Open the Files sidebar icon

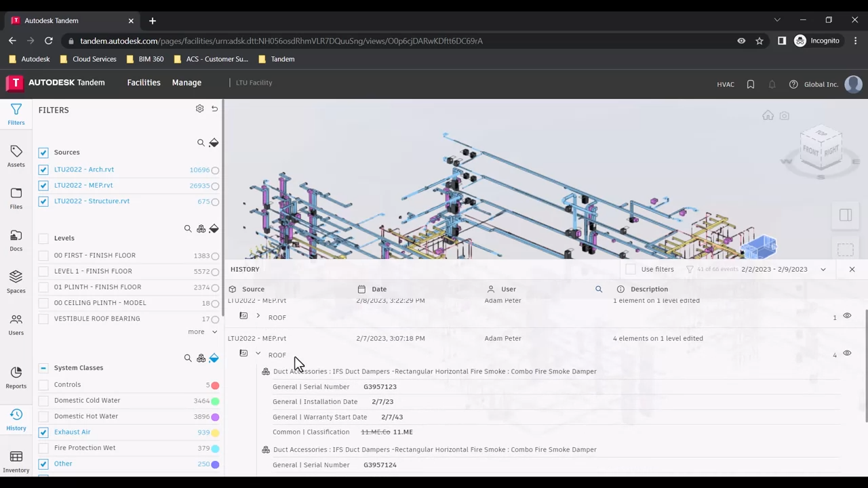click(16, 198)
